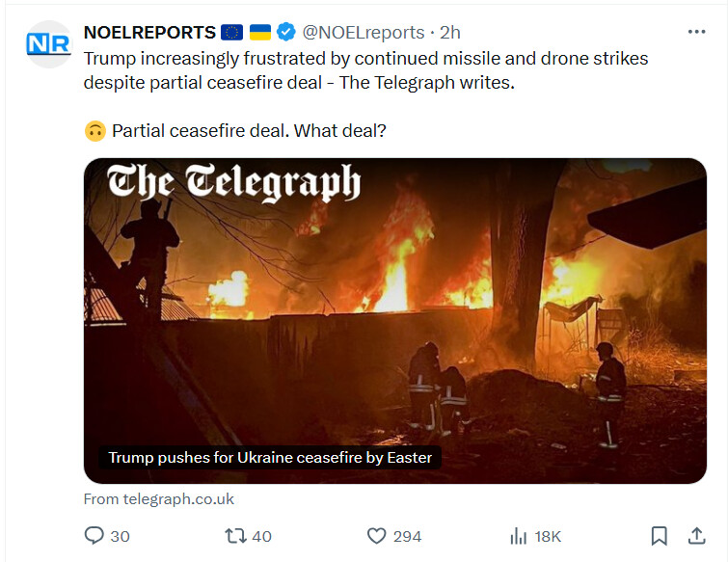Open the NR profile avatar
Screen dimensions: 728x562
tap(49, 44)
